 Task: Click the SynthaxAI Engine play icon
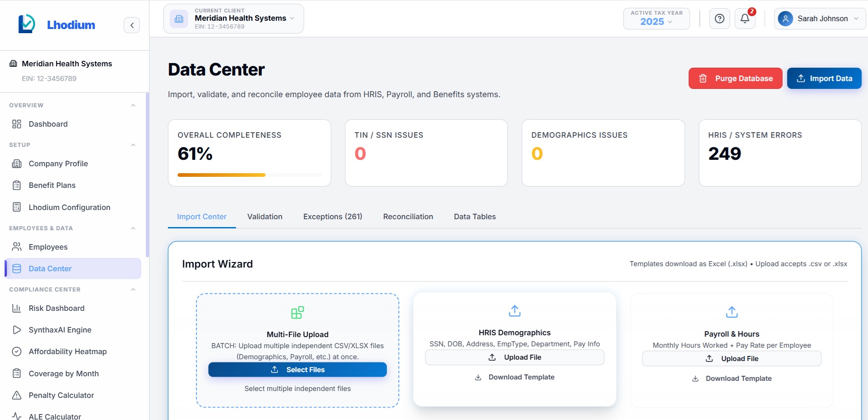point(17,330)
